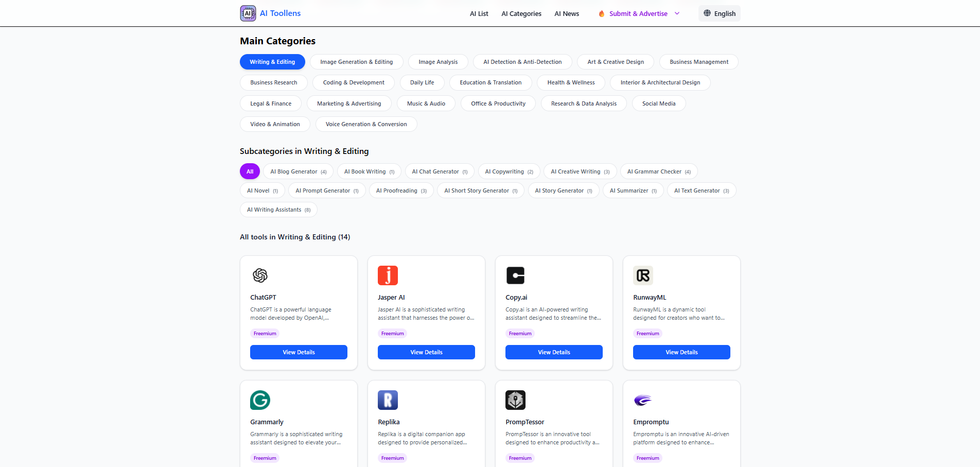Filter by AI Book Writing subcategory
980x467 pixels.
369,171
